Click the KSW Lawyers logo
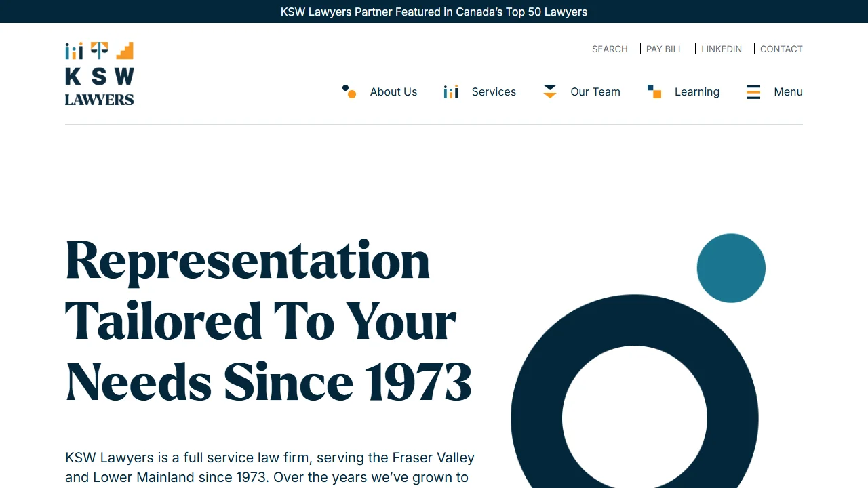Image resolution: width=868 pixels, height=488 pixels. [100, 73]
